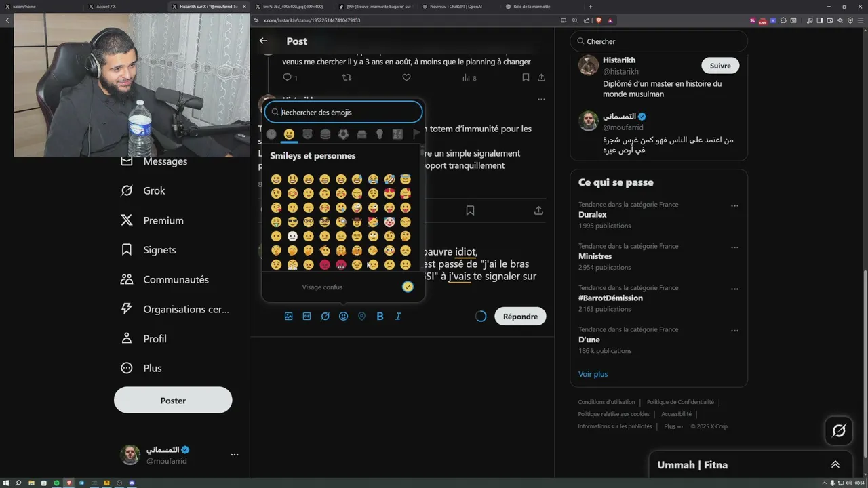
Task: Select the food burger emoji tab
Action: pos(325,134)
